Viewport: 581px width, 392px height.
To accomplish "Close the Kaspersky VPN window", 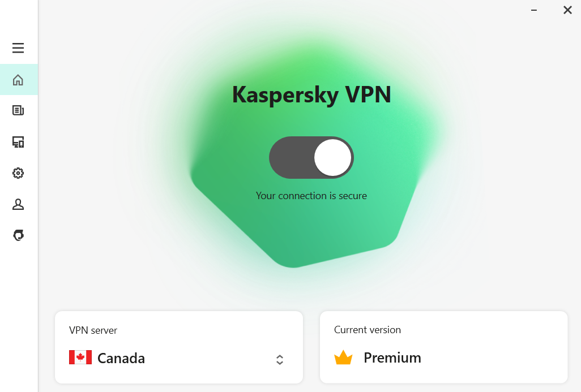I will pos(567,10).
